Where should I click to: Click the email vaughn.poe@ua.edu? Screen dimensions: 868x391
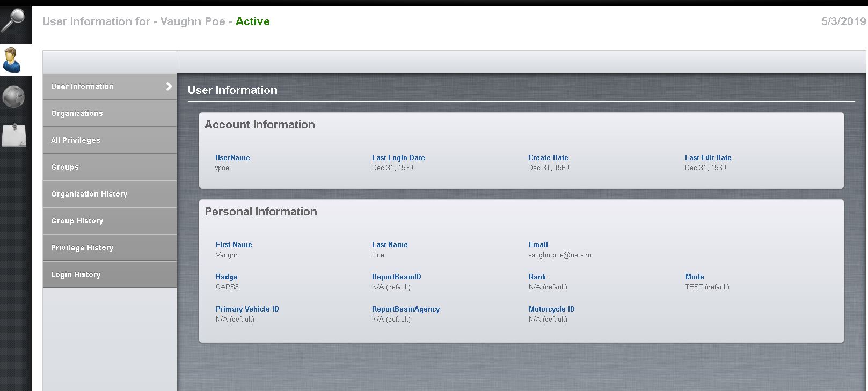click(560, 255)
